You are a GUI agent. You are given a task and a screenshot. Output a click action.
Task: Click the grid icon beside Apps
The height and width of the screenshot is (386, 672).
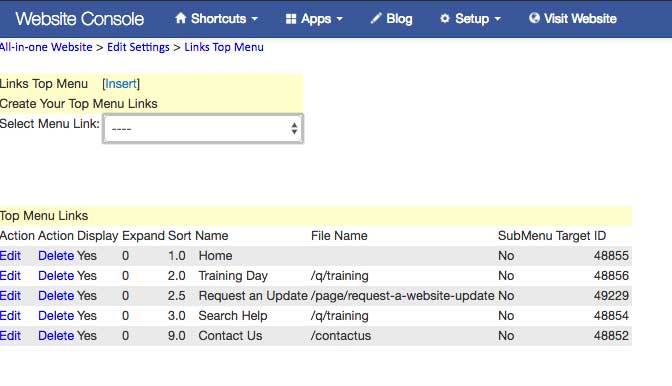(x=291, y=19)
